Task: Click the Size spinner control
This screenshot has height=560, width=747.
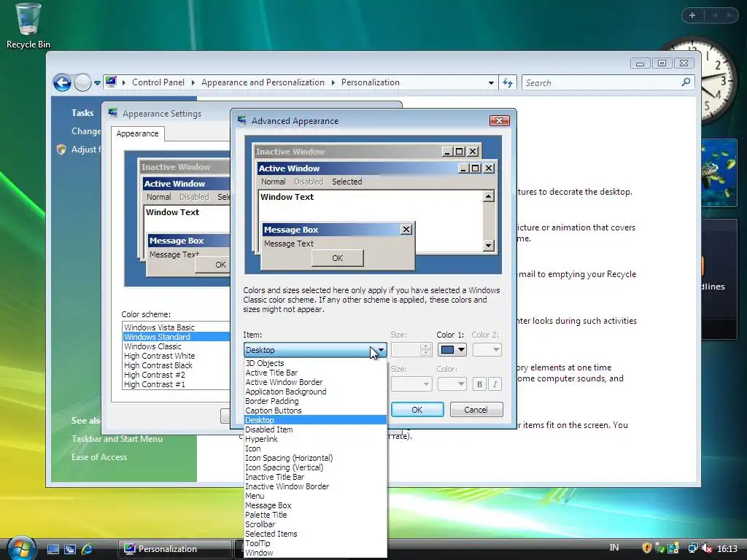Action: pos(426,350)
